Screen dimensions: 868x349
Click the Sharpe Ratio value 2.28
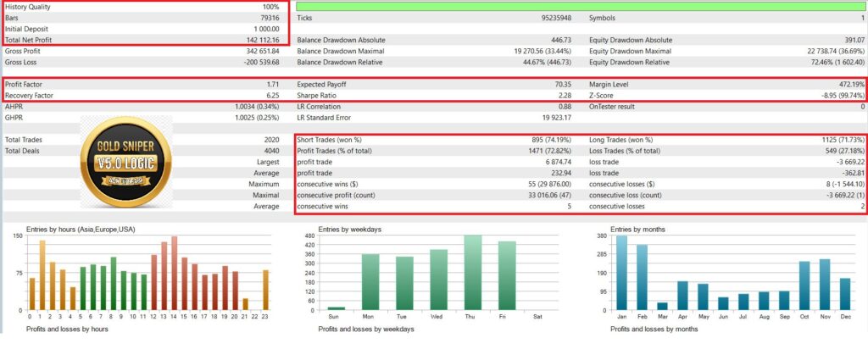point(564,96)
